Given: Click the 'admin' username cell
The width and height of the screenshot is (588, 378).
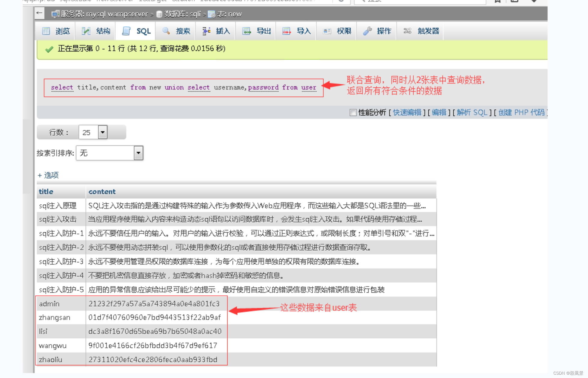Looking at the screenshot, I should pos(61,304).
